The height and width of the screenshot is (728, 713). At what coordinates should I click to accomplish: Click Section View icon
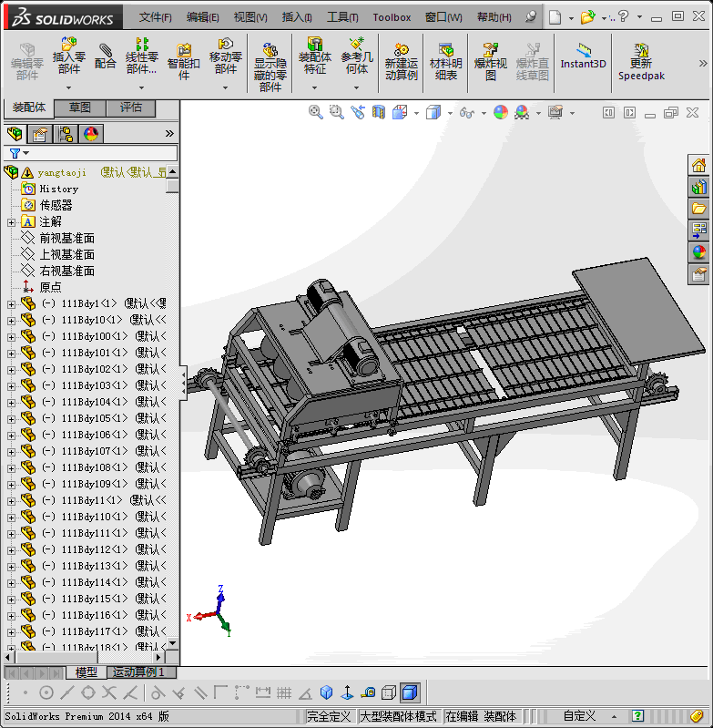[x=379, y=112]
